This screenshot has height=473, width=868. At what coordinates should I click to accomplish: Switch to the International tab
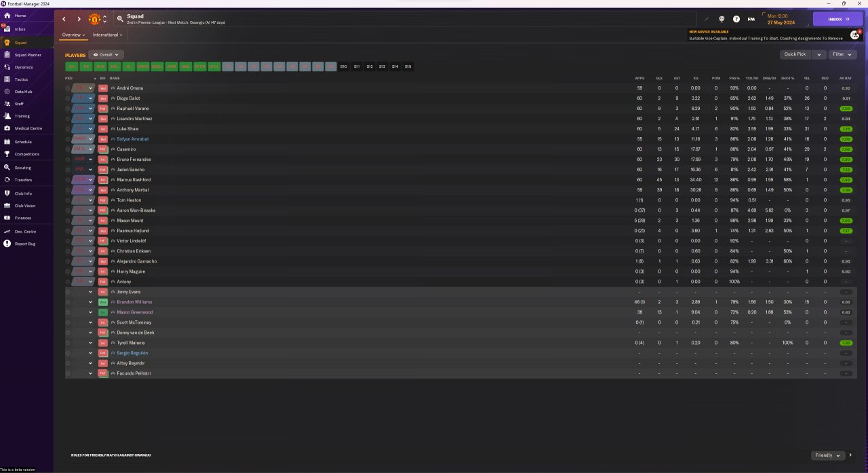pyautogui.click(x=107, y=35)
